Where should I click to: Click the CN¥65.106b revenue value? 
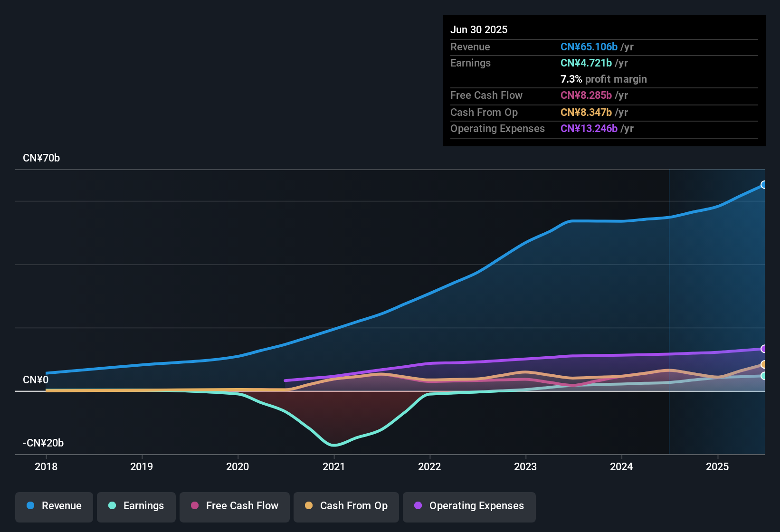(589, 47)
